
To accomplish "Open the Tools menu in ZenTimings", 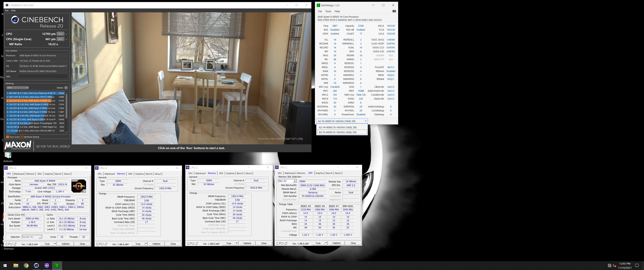I will 328,11.
